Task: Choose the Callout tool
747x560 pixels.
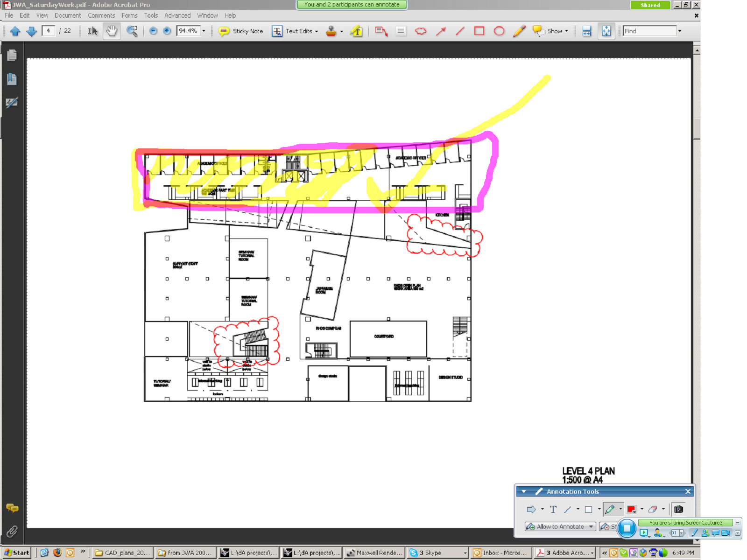Action: point(381,31)
